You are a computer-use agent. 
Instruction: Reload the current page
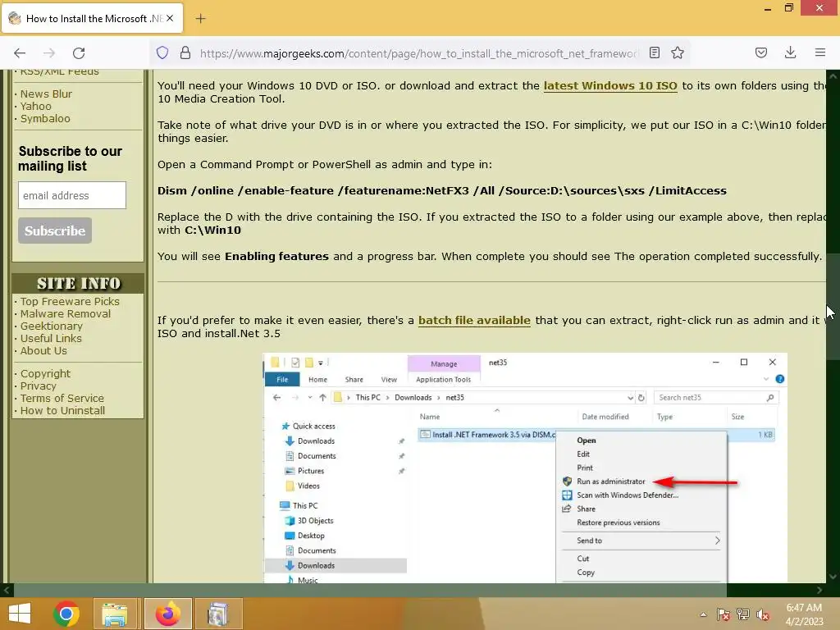[79, 53]
